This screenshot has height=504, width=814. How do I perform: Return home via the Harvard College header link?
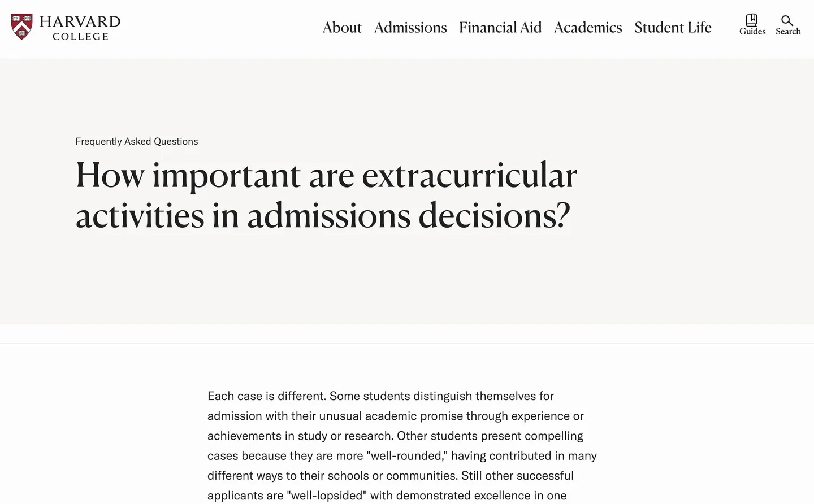[65, 27]
